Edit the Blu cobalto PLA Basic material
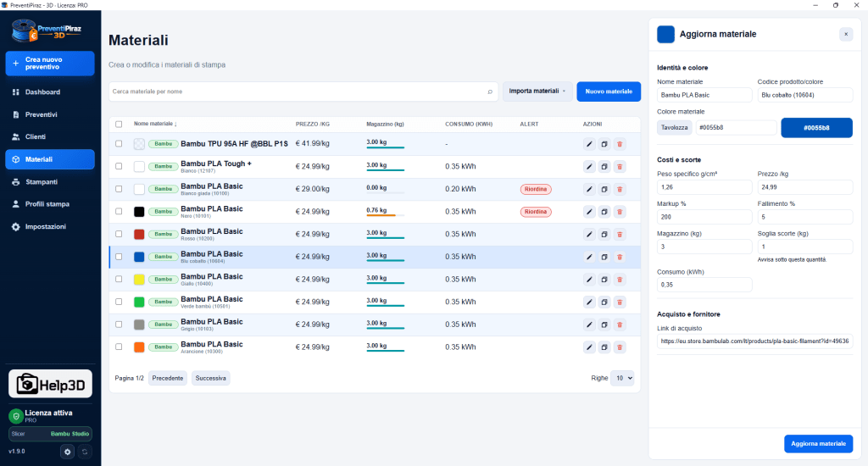Screen dimensions: 868x466 tap(589, 257)
